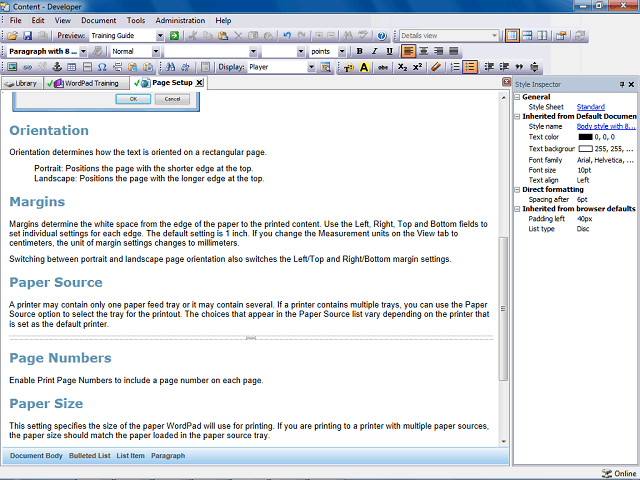Insert a hyperlink with the chain icon
Viewport: 640px width, 480px height.
[x=27, y=67]
